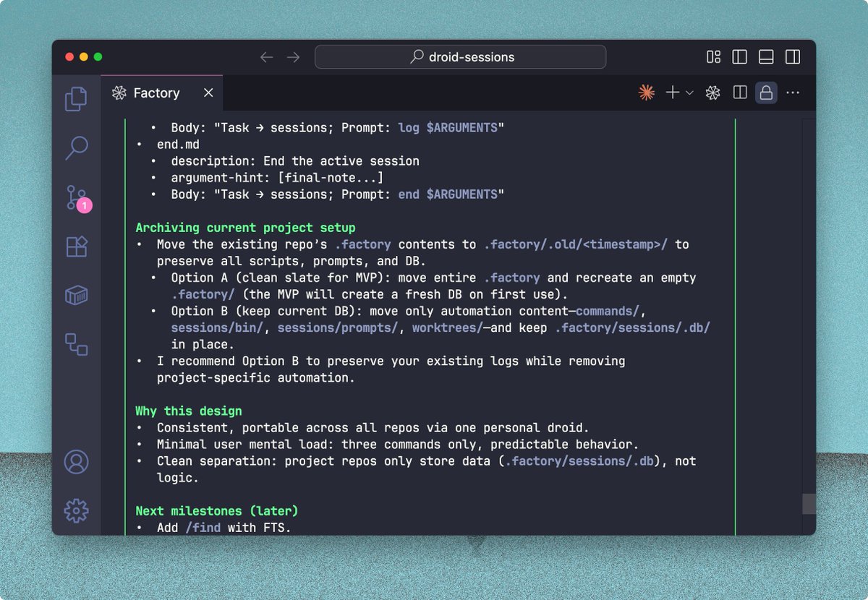Screen dimensions: 868x600
Task: Click the 'worktrees/' path text
Action: pyautogui.click(x=448, y=327)
